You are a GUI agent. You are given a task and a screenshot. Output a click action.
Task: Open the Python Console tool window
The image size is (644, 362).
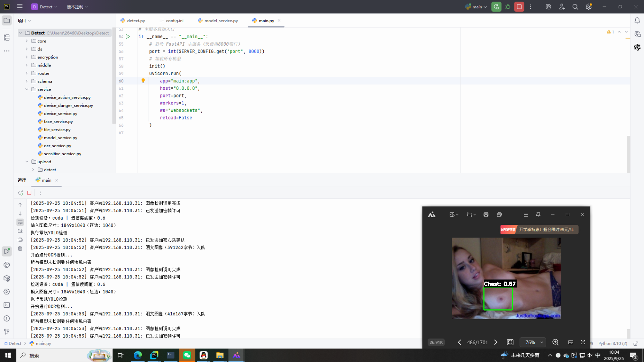pos(7,265)
